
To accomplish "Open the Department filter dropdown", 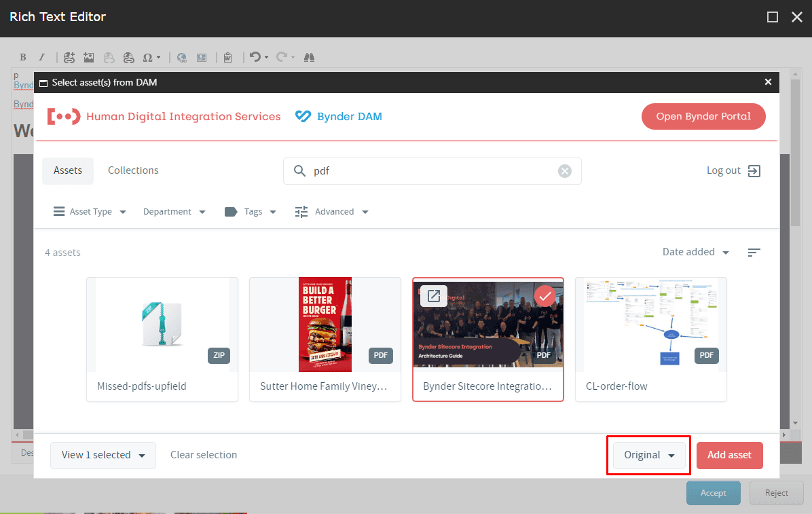I will (174, 212).
